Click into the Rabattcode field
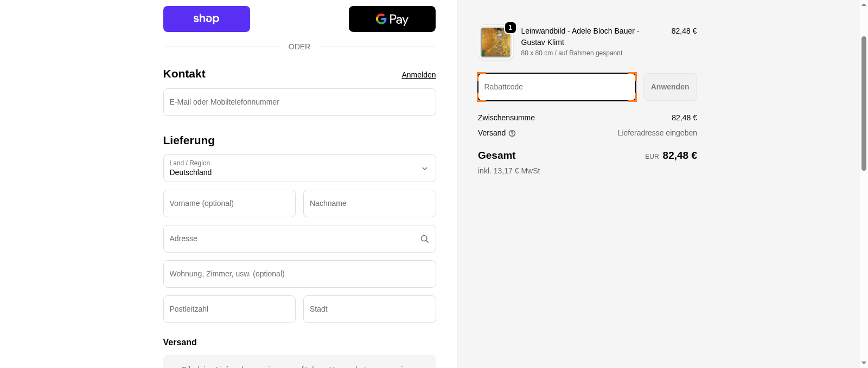This screenshot has width=868, height=368. [x=557, y=87]
